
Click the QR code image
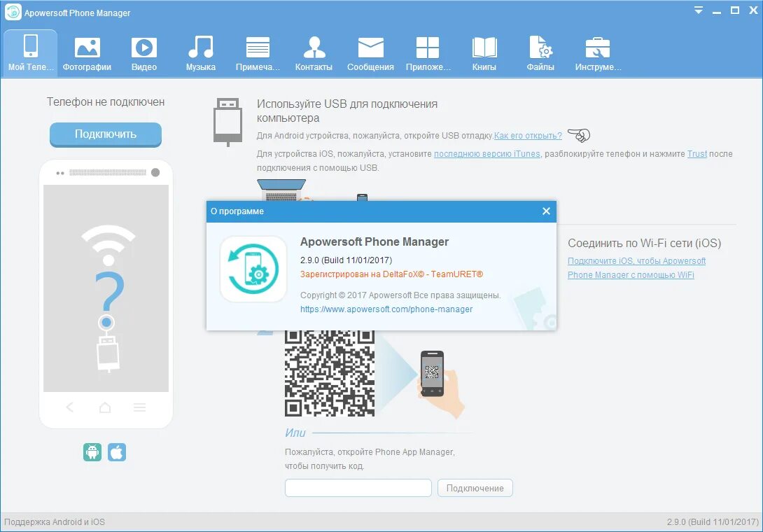point(330,373)
